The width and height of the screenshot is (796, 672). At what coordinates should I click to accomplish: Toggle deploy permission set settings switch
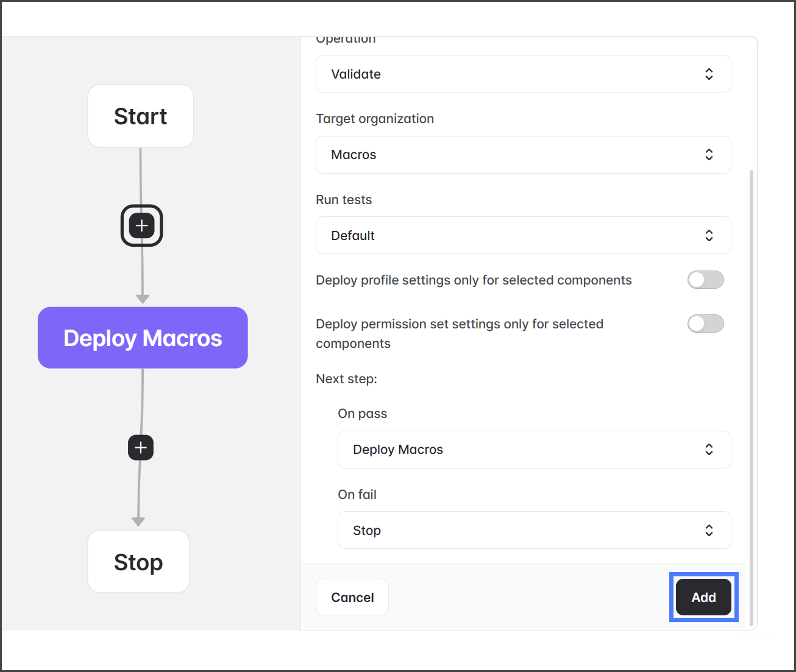pyautogui.click(x=705, y=324)
